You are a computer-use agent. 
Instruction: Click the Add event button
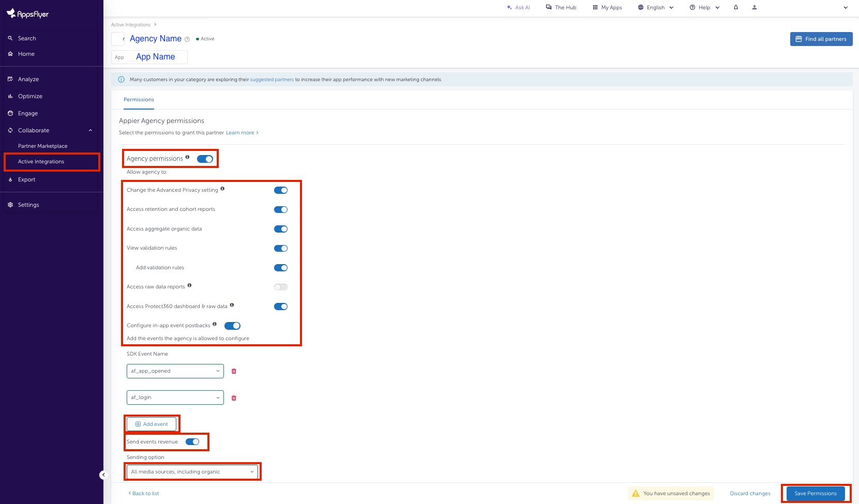(x=152, y=424)
